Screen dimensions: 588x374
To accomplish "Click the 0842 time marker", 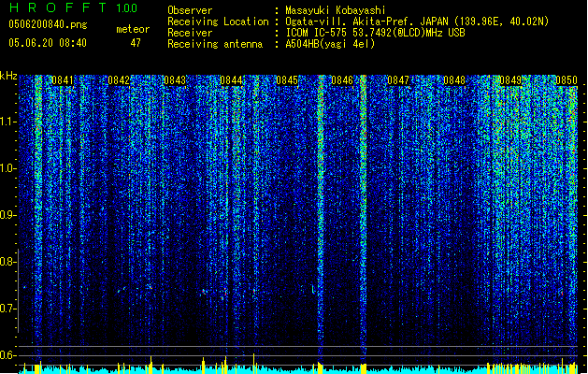I will [119, 80].
